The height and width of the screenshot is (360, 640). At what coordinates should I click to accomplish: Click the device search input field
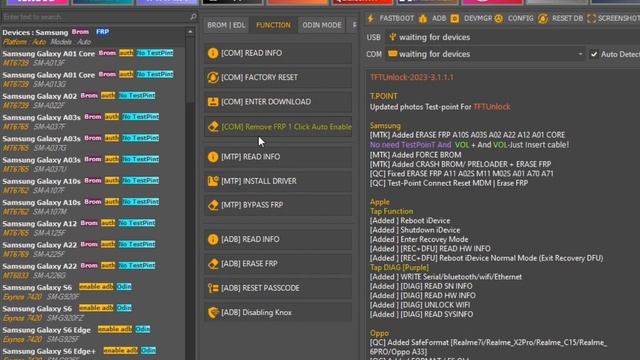pos(95,17)
